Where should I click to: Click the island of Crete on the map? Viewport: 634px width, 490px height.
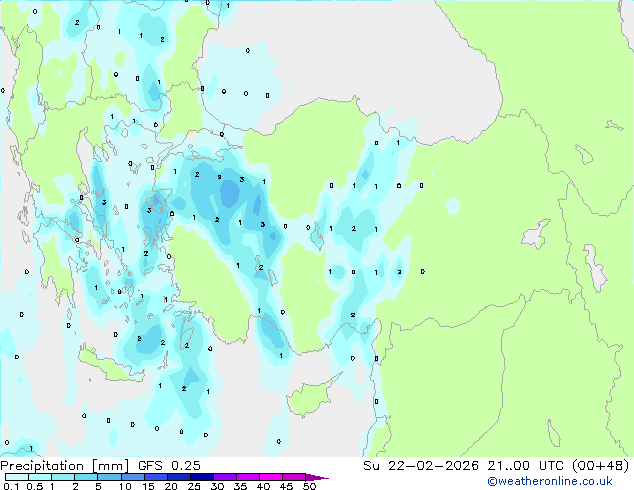point(109,366)
